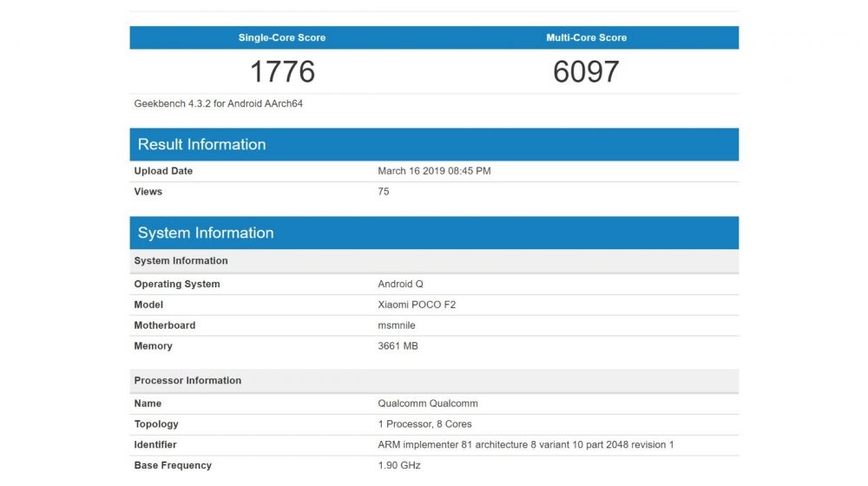Image resolution: width=868 pixels, height=486 pixels.
Task: Click the Multi-Core Score header
Action: tap(586, 38)
